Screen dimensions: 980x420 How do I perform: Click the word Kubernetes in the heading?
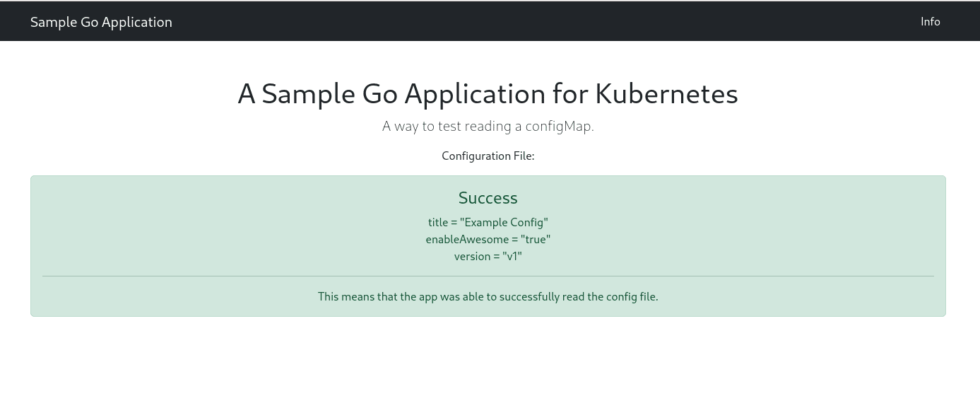(666, 94)
